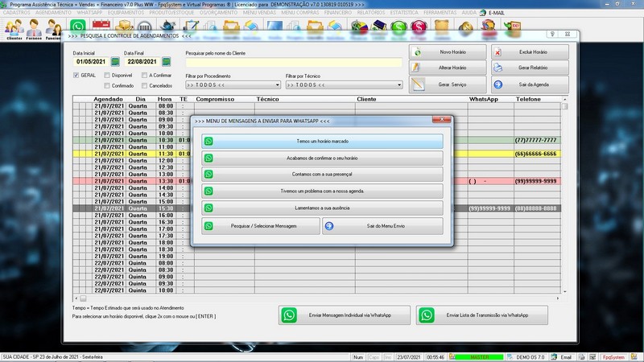The width and height of the screenshot is (644, 362).
Task: Select 'Contamos com a sua presença!' message
Action: coord(322,175)
